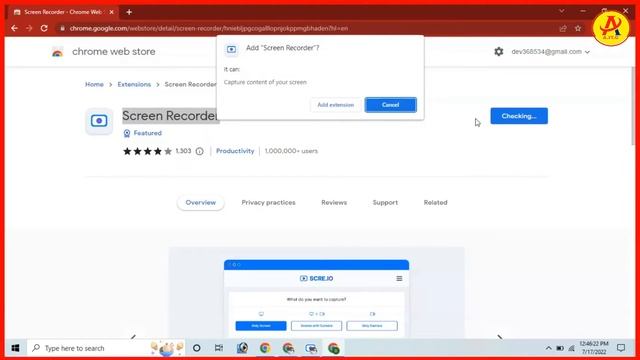The height and width of the screenshot is (360, 640).
Task: Open Cortana circle icon on taskbar
Action: tap(196, 348)
